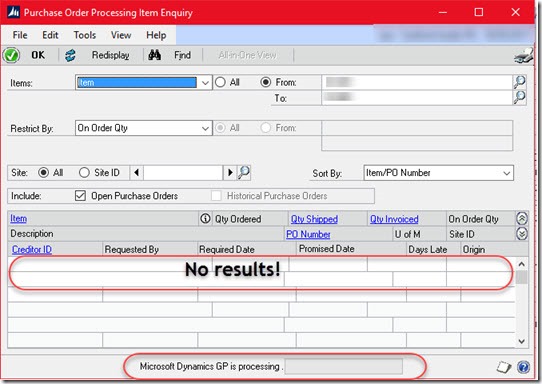The height and width of the screenshot is (384, 542).
Task: Click the Qty Invoiced link
Action: tap(394, 219)
